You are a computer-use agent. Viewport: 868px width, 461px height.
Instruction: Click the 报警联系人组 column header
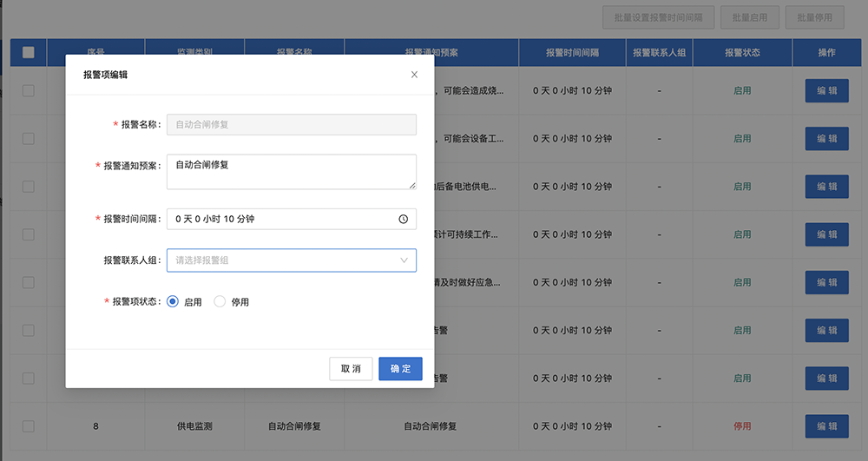(x=660, y=53)
